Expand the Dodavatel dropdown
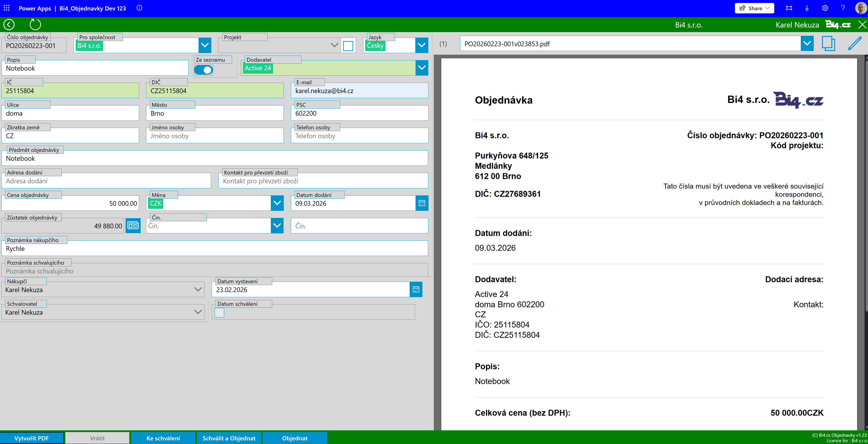Viewport: 868px width, 444px height. click(x=421, y=68)
